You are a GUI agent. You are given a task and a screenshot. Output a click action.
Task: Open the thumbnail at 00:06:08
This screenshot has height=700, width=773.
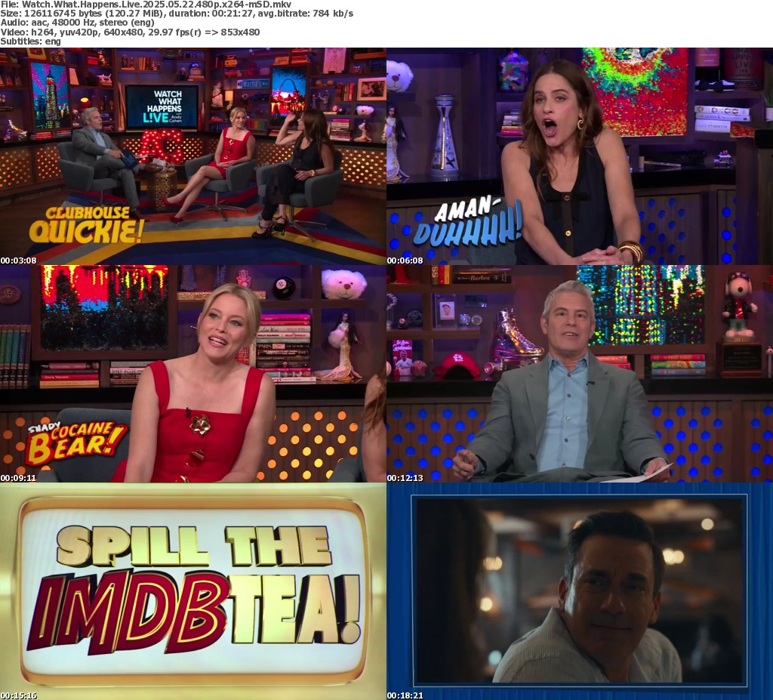point(580,156)
